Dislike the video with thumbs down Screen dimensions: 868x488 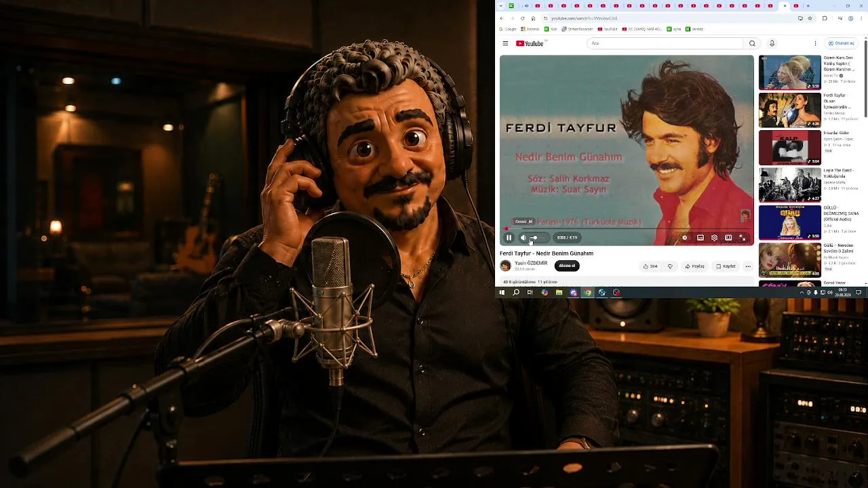tap(670, 266)
